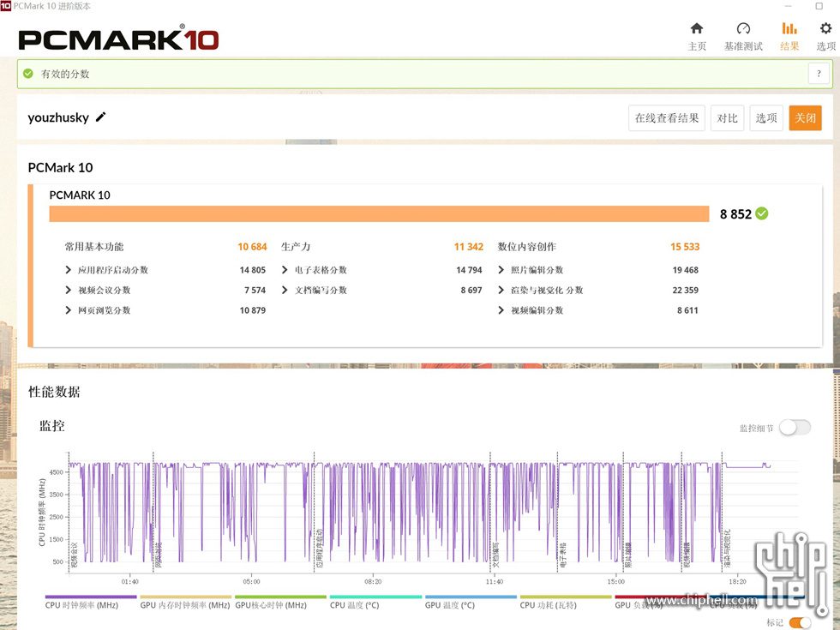Click the olive CPU 功耗 legend swatch
The height and width of the screenshot is (630, 840).
(x=566, y=597)
